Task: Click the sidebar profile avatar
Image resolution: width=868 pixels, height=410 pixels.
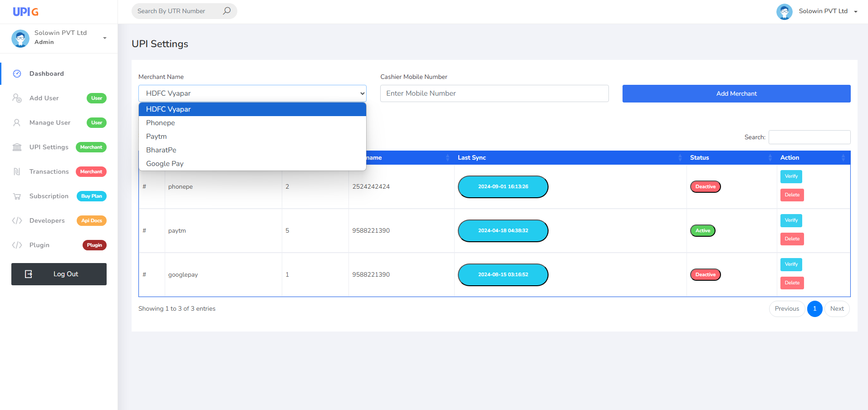Action: click(x=20, y=39)
